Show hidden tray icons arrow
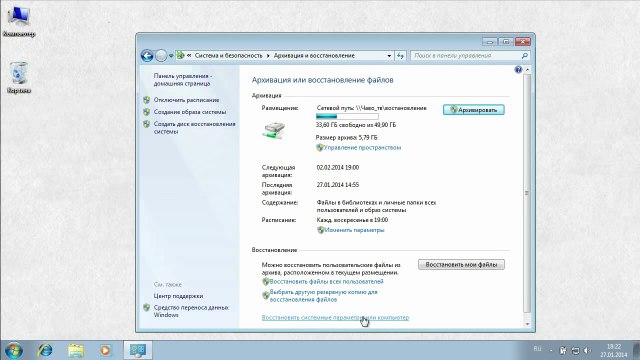 coord(551,350)
